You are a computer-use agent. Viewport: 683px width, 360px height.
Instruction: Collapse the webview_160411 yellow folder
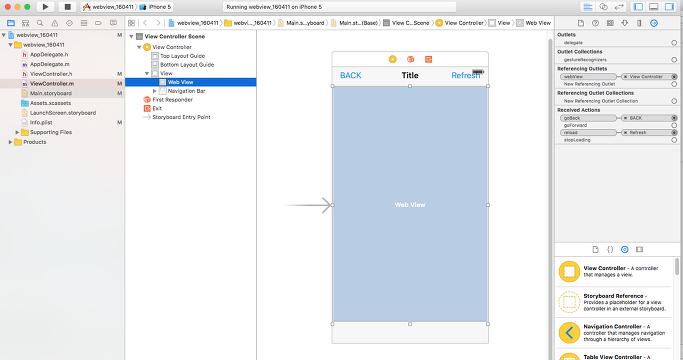[10, 45]
